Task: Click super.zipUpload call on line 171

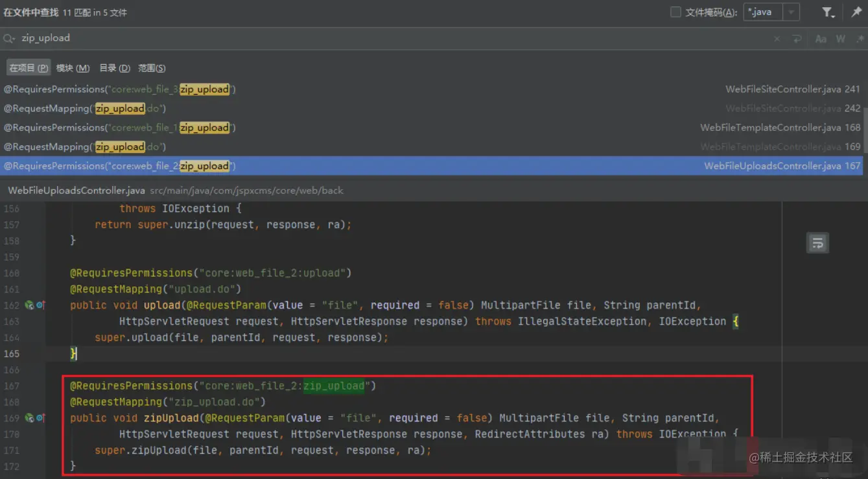Action: click(263, 450)
